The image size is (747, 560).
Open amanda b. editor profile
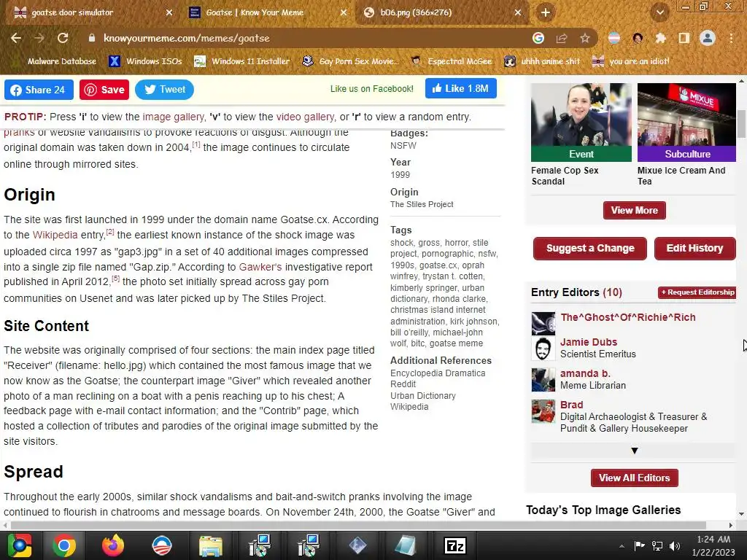(x=585, y=374)
